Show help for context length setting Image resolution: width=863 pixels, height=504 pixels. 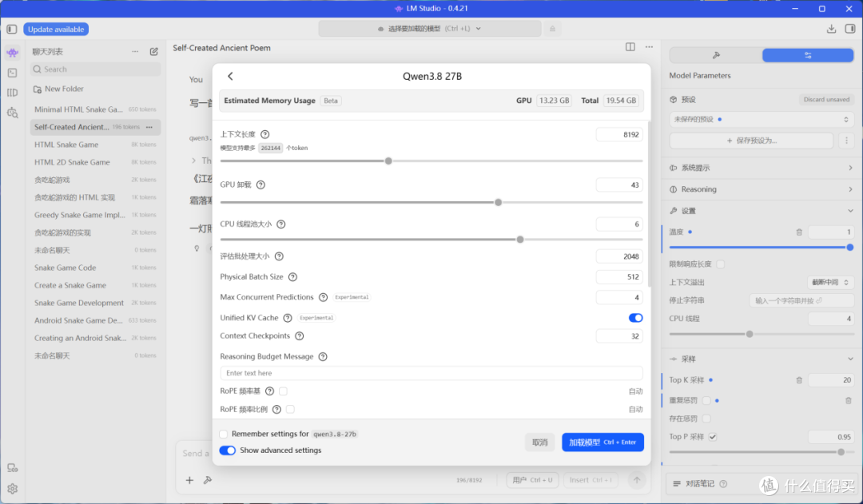tap(264, 134)
